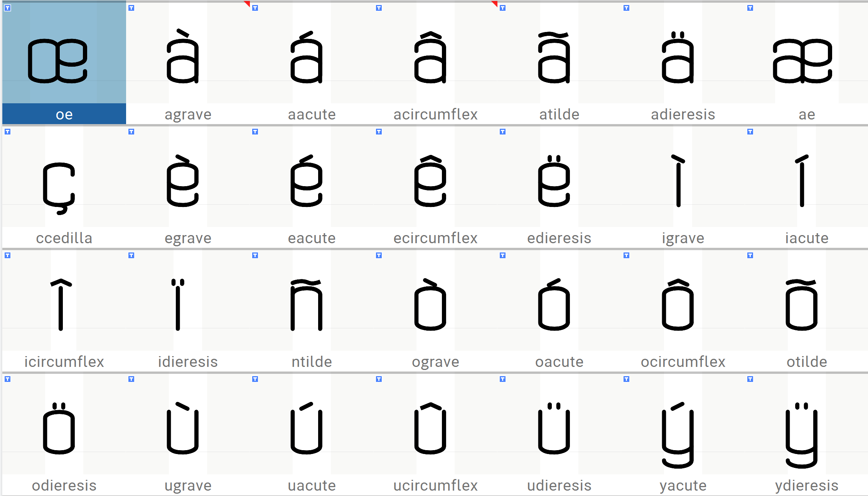Click the blue T icon in the ugrave cell
The height and width of the screenshot is (496, 868).
pos(131,379)
